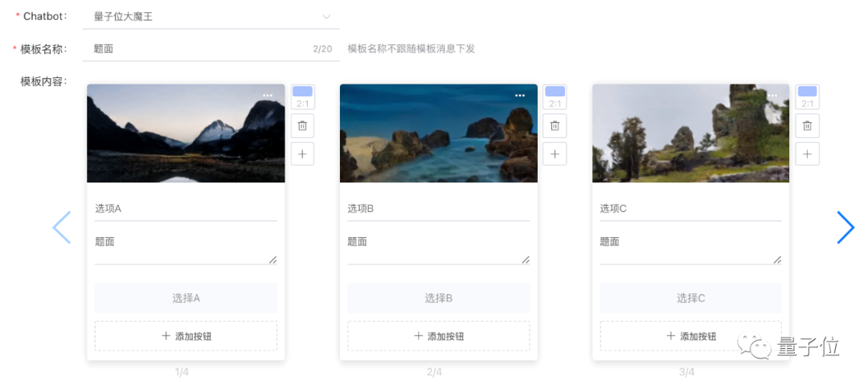Edit the 选项A title field
868x385 pixels.
point(186,209)
